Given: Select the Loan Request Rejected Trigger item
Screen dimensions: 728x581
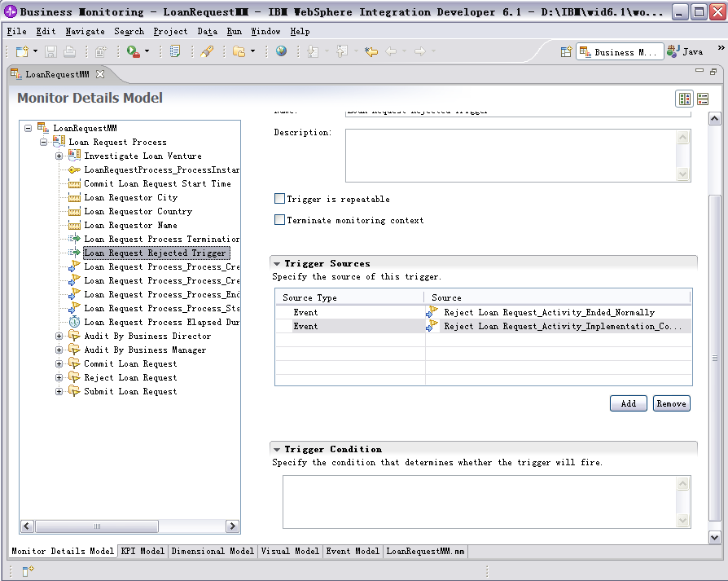Looking at the screenshot, I should click(x=156, y=253).
